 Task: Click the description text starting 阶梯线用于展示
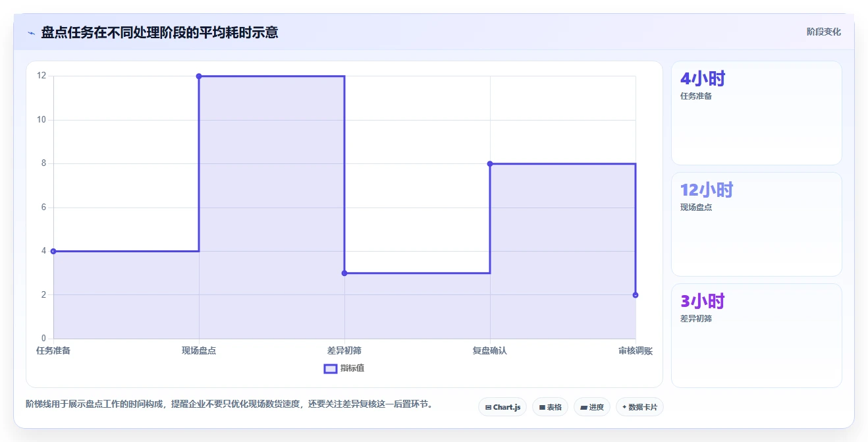click(230, 404)
